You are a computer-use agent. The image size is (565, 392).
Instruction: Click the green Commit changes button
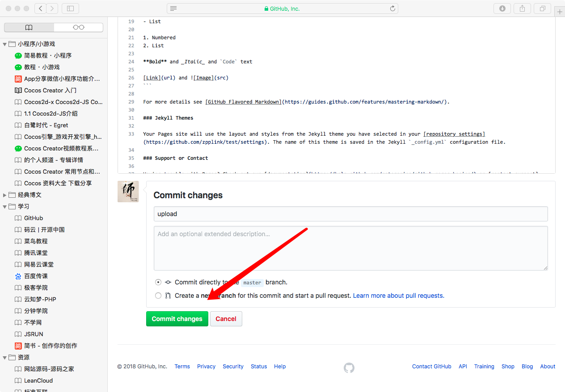pos(177,319)
